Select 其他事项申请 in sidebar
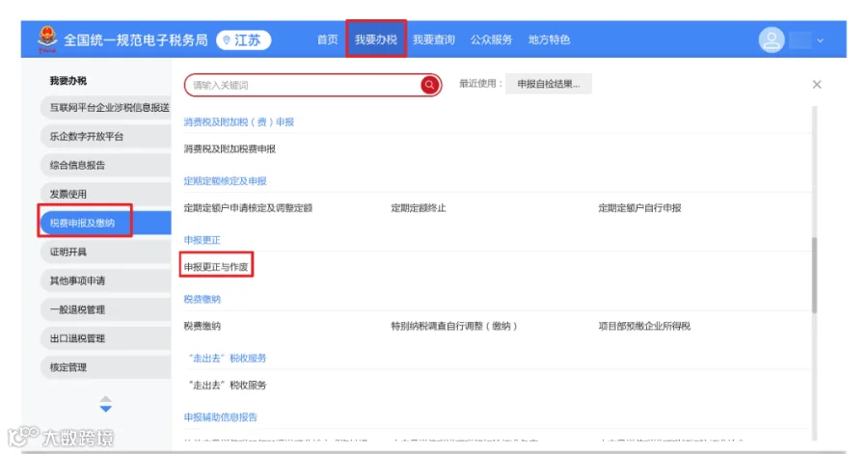This screenshot has height=454, width=868. click(x=106, y=280)
